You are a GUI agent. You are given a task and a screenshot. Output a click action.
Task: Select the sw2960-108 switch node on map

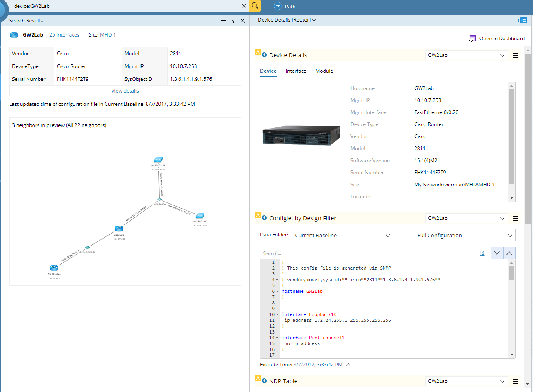point(158,160)
